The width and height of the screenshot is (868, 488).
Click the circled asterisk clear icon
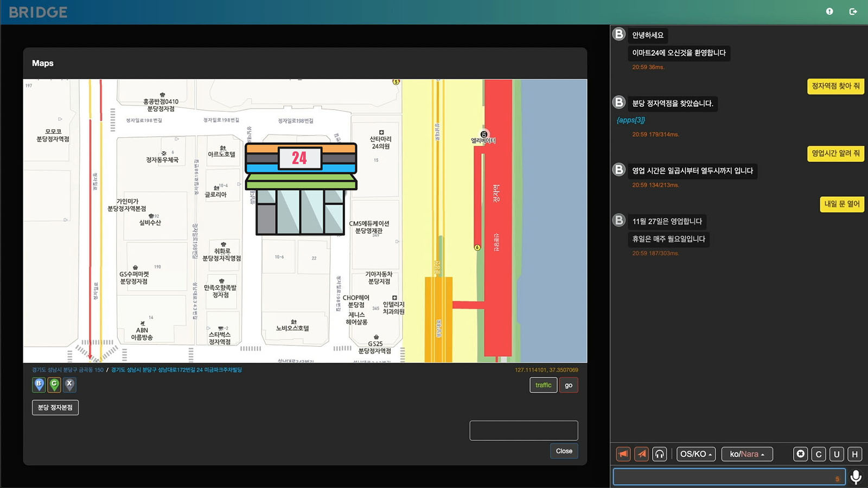pos(800,454)
